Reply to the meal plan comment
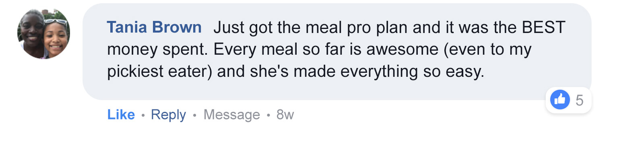Screen dimensions: 644x146 (x=168, y=115)
